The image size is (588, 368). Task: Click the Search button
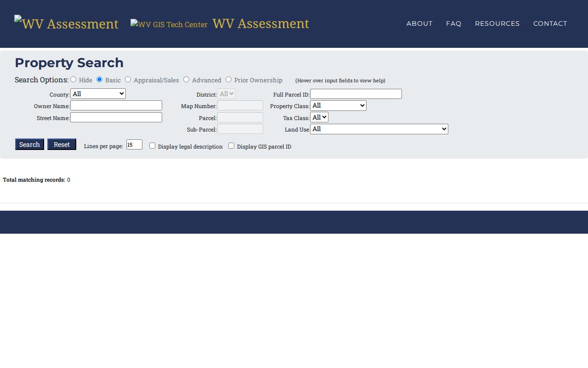coord(29,144)
